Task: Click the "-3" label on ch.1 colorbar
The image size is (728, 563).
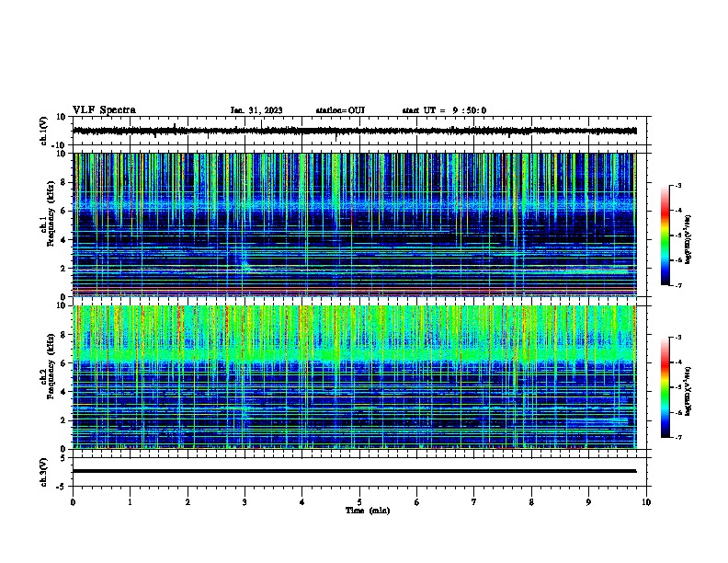Action: point(677,185)
